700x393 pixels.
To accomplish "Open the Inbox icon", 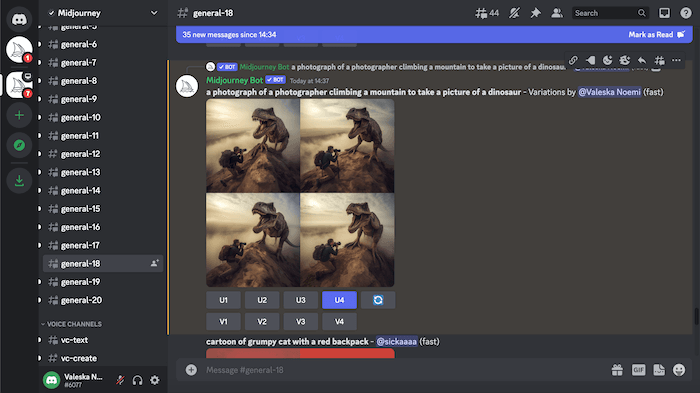I will pos(664,13).
